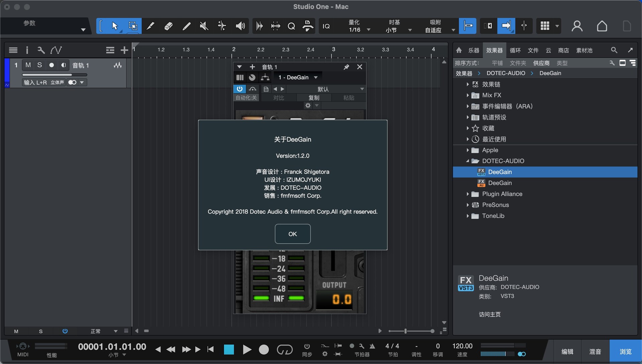Toggle snap-to-grid toolbar button
The height and width of the screenshot is (364, 642).
pos(467,26)
